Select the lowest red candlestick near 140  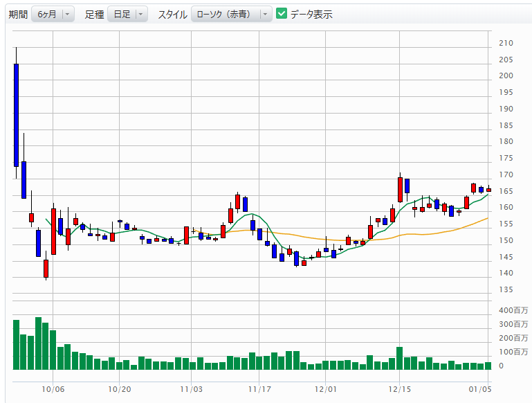click(46, 268)
